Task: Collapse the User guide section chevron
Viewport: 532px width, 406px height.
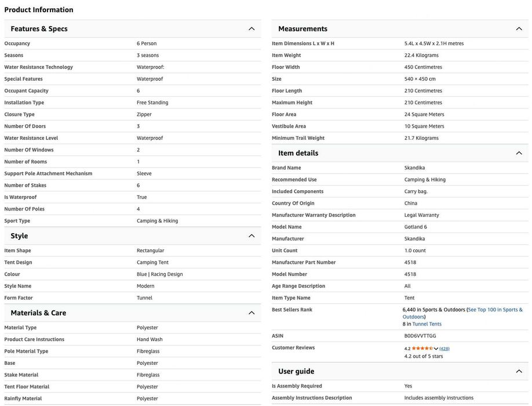Action: click(x=519, y=371)
